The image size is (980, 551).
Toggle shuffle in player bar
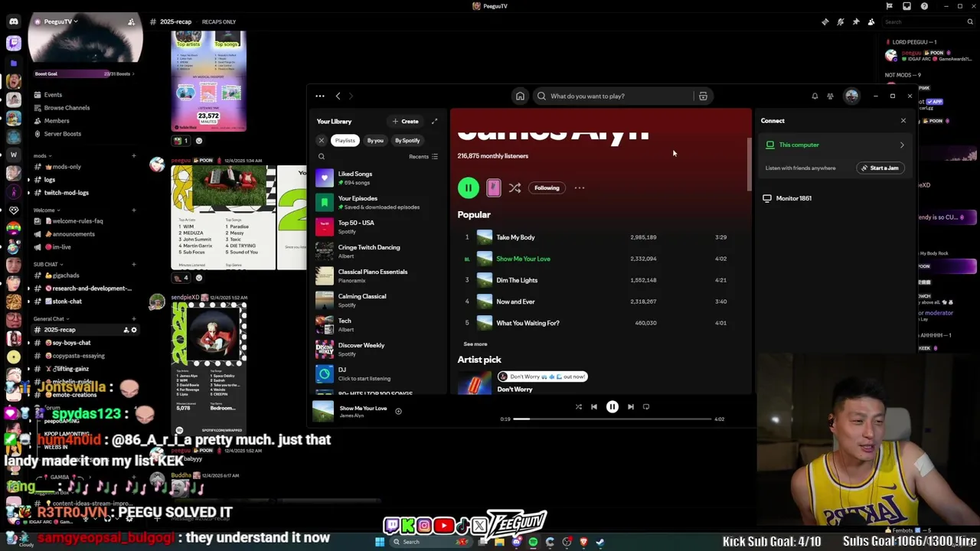(578, 407)
